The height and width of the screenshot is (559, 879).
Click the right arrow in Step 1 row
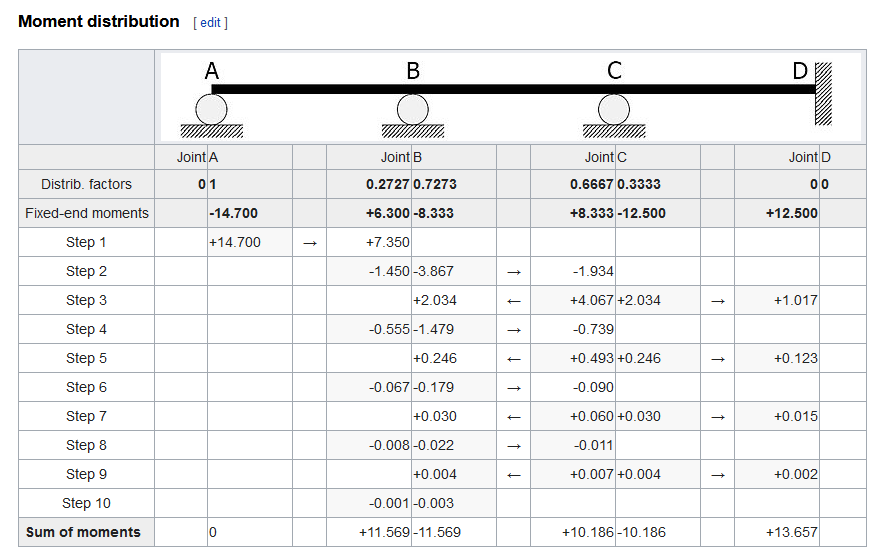309,243
